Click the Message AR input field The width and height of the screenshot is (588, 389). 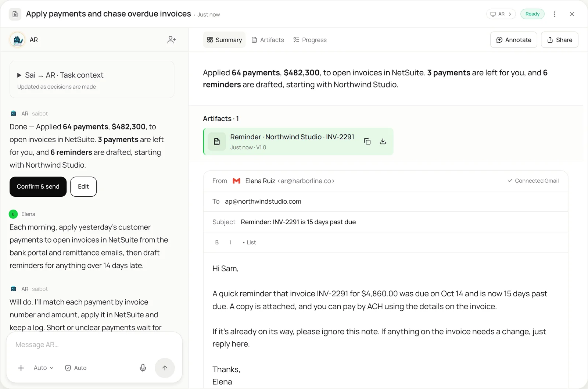tap(94, 345)
